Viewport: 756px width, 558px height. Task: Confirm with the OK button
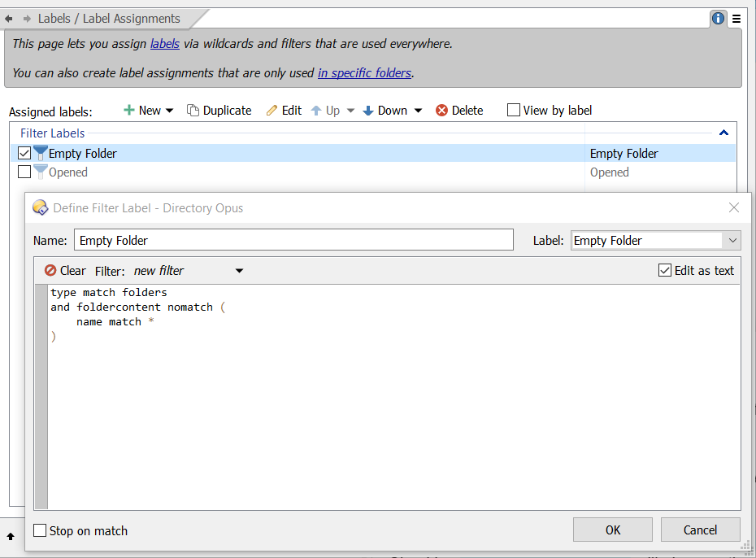613,530
